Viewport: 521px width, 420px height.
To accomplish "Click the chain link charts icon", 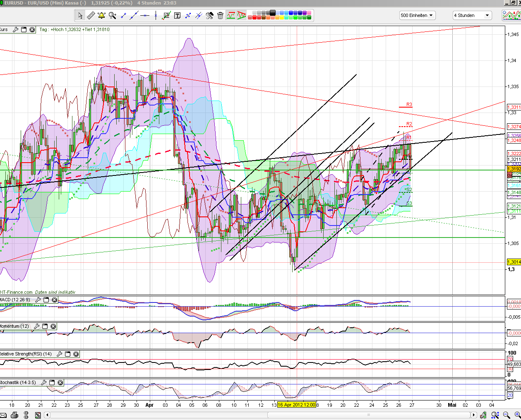I will (x=26, y=415).
